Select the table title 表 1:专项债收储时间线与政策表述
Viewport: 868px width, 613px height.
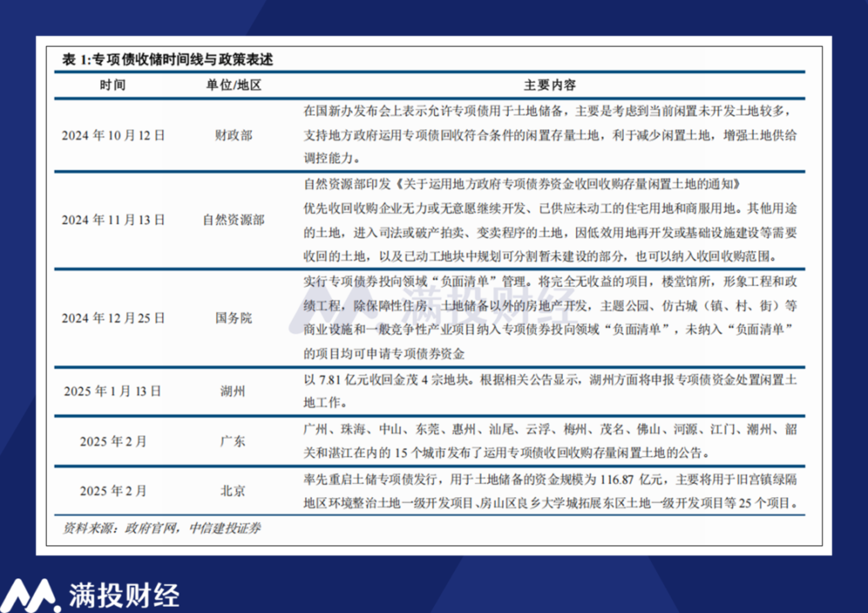(x=168, y=59)
